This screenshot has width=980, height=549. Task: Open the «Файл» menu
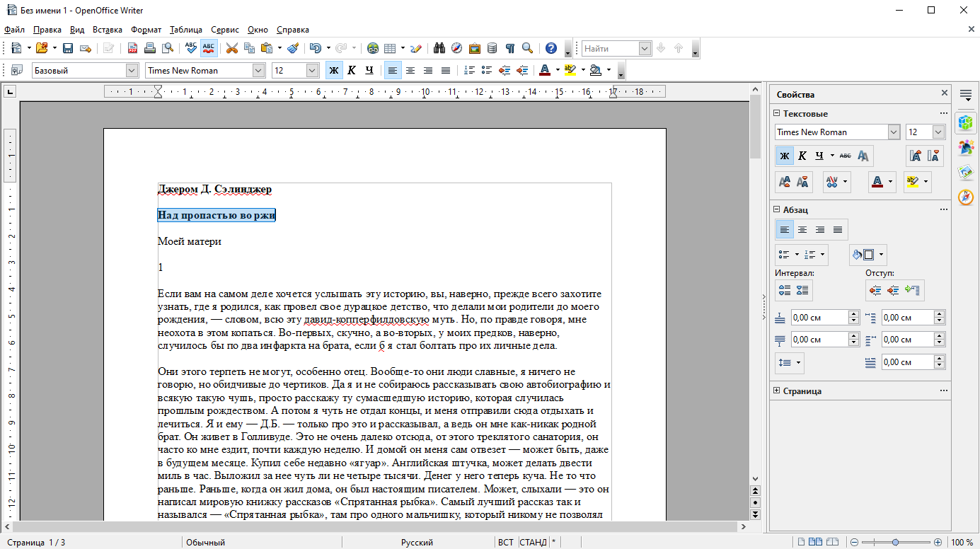(14, 30)
